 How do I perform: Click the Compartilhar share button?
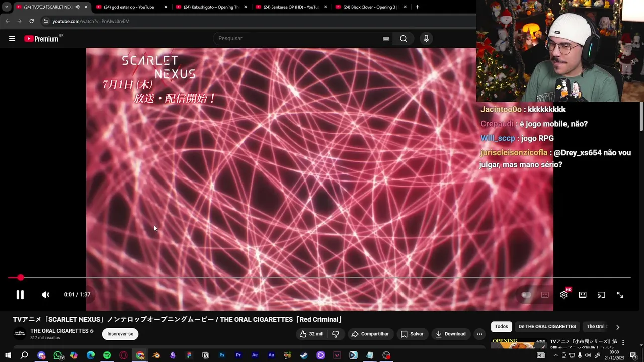tap(370, 334)
